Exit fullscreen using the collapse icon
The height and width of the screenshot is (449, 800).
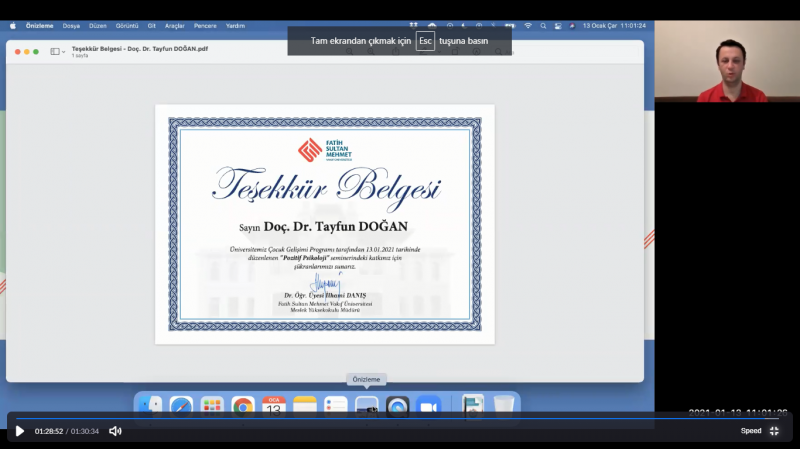[774, 431]
